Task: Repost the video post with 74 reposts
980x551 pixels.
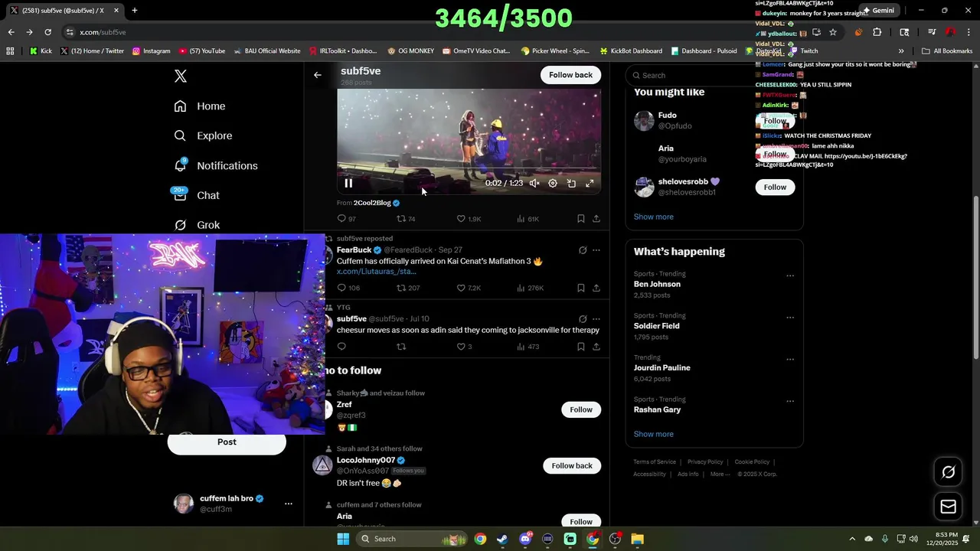Action: [406, 219]
